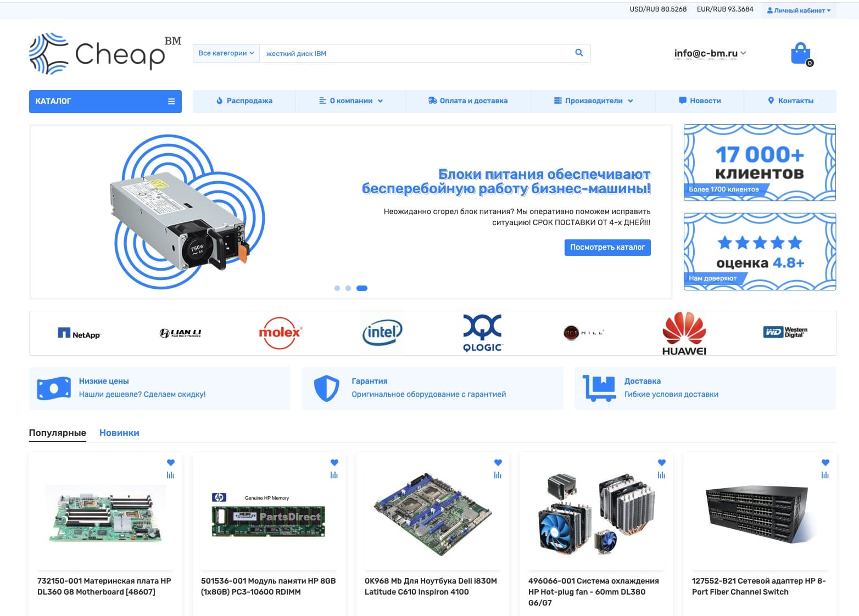
Task: Select the active third carousel indicator
Action: (362, 288)
